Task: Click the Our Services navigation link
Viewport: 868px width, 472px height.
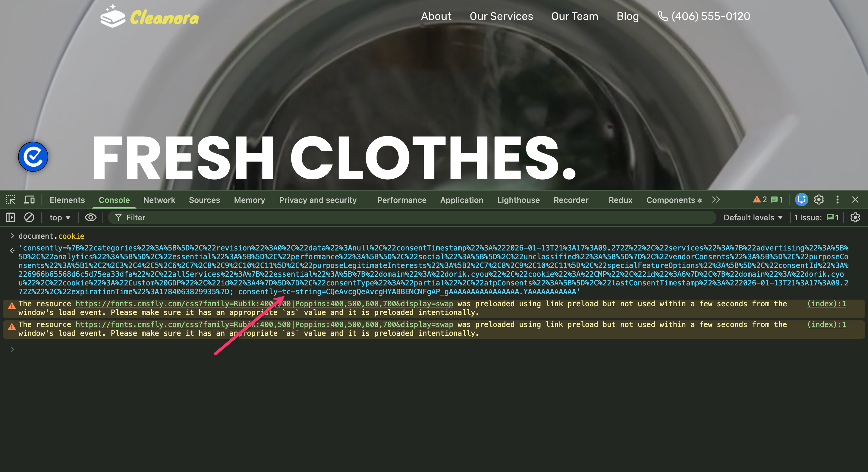Action: pos(501,16)
